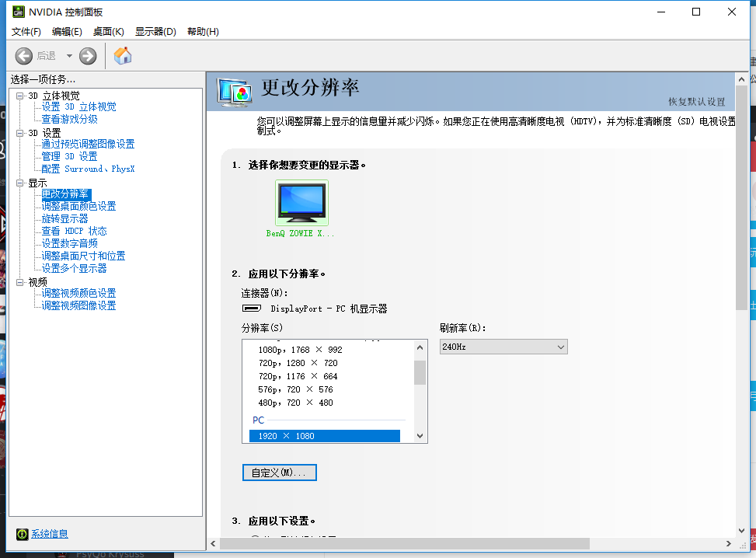Open 调整桌面颜色设置 task
Viewport: 756px width, 558px height.
coord(78,206)
